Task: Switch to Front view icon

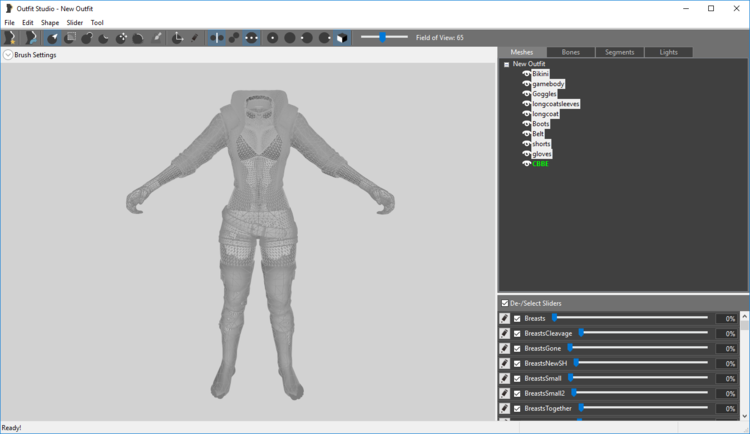Action: [273, 38]
